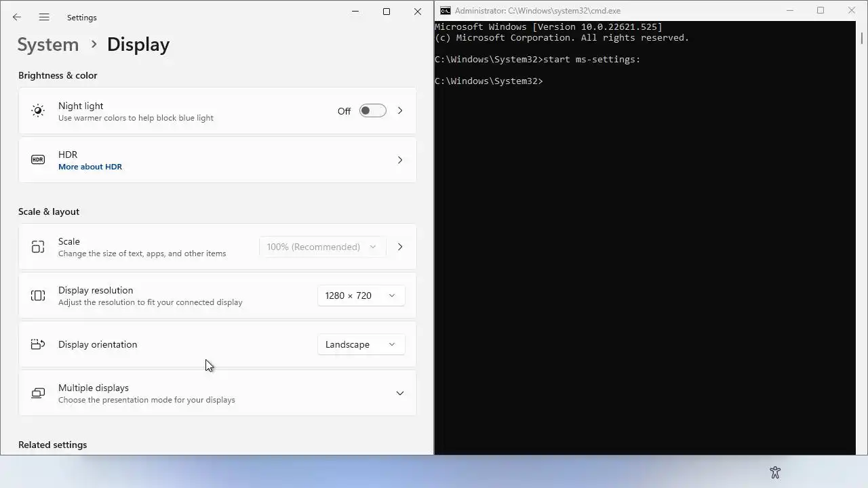868x488 pixels.
Task: Minimize the cmd.exe window
Action: point(789,11)
